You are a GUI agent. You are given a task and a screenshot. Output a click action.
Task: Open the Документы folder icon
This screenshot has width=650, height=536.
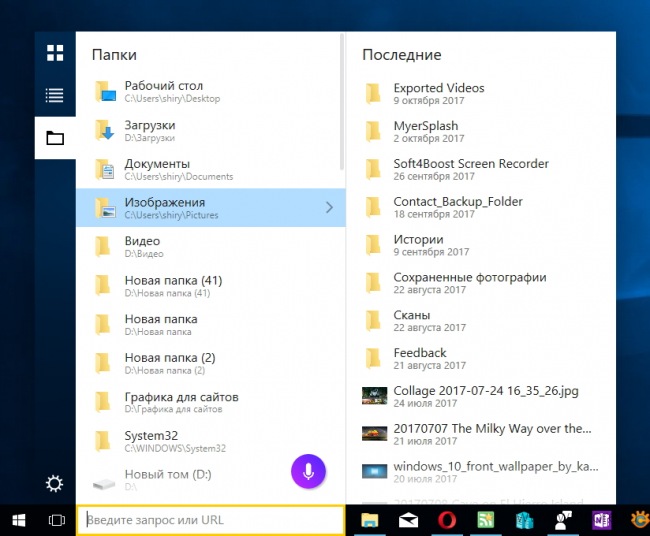point(104,169)
